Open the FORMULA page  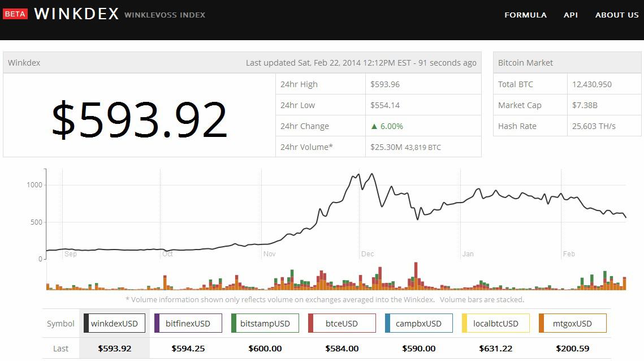[525, 15]
